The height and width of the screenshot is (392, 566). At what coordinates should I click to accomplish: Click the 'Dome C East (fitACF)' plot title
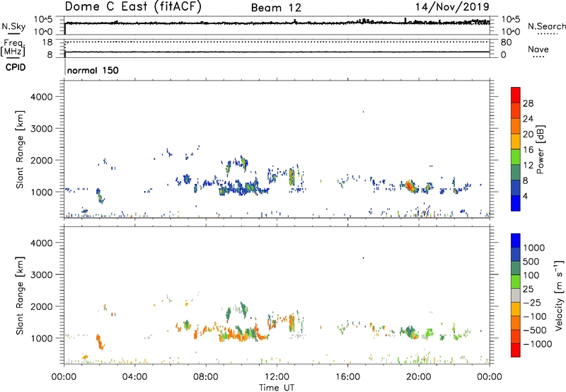pyautogui.click(x=133, y=6)
